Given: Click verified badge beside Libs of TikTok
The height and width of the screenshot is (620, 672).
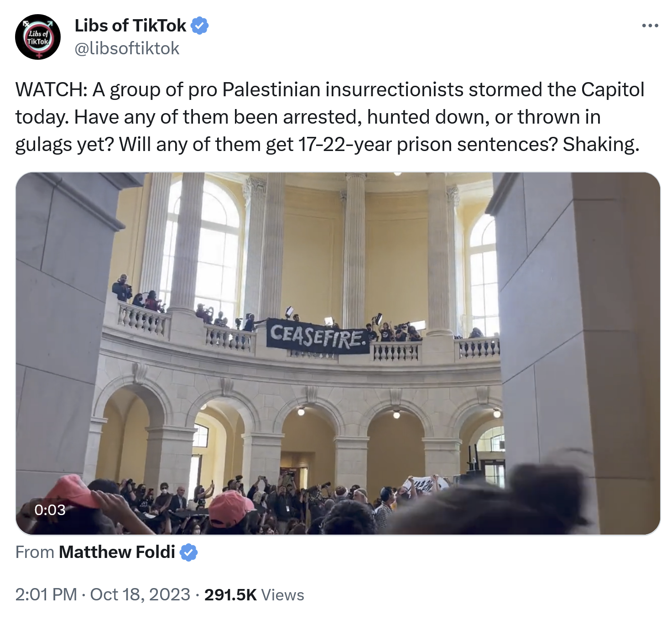Looking at the screenshot, I should [199, 26].
